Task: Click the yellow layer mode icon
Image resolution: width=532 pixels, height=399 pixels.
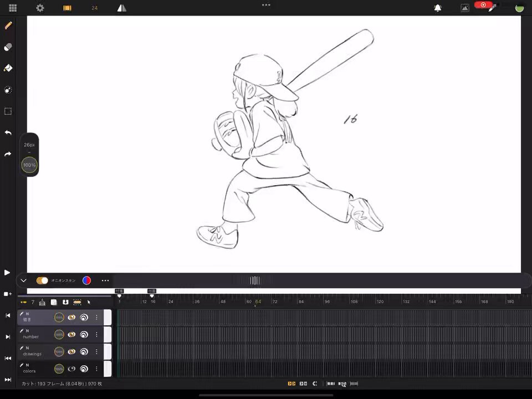Action: coord(23,302)
